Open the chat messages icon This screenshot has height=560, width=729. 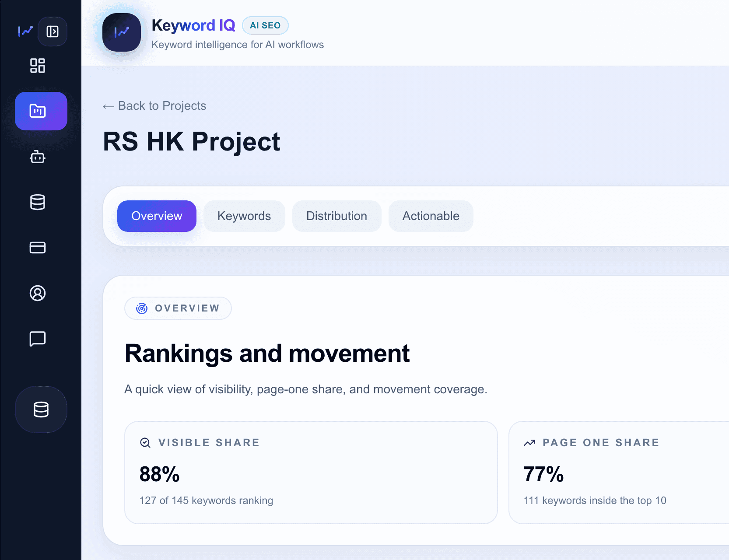pyautogui.click(x=38, y=339)
